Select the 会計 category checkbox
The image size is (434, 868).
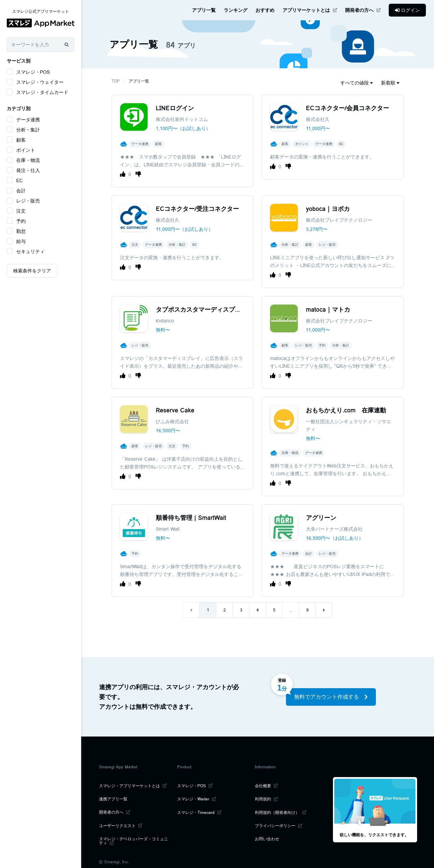point(10,190)
